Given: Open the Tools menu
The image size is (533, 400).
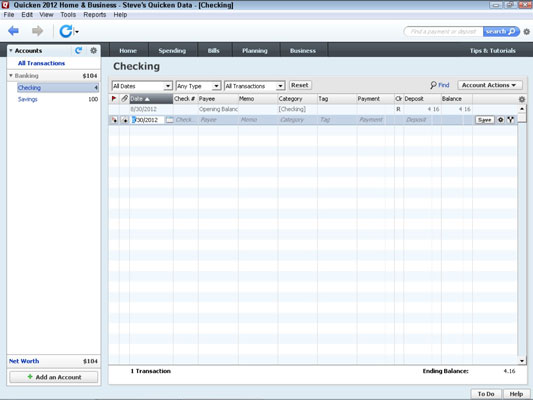Looking at the screenshot, I should coord(68,15).
